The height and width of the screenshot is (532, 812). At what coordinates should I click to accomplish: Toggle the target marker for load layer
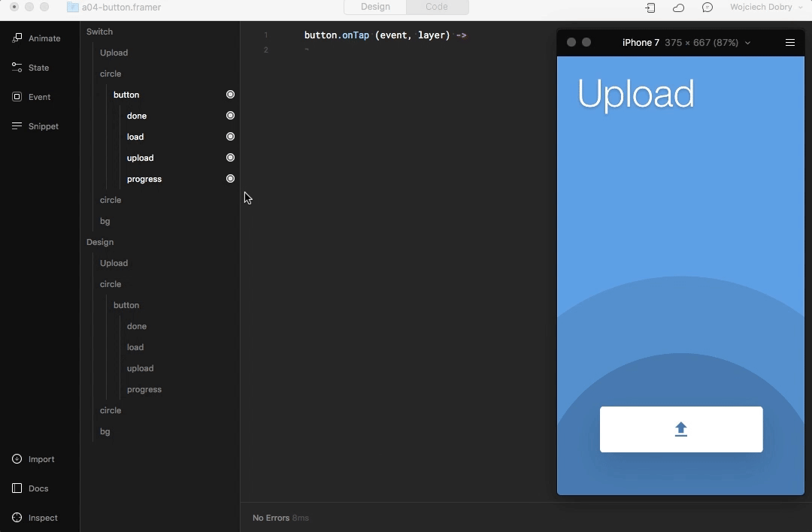(231, 137)
